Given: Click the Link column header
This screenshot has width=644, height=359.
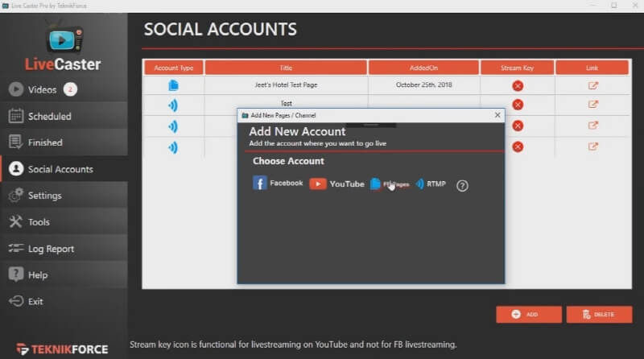Looking at the screenshot, I should pos(592,68).
